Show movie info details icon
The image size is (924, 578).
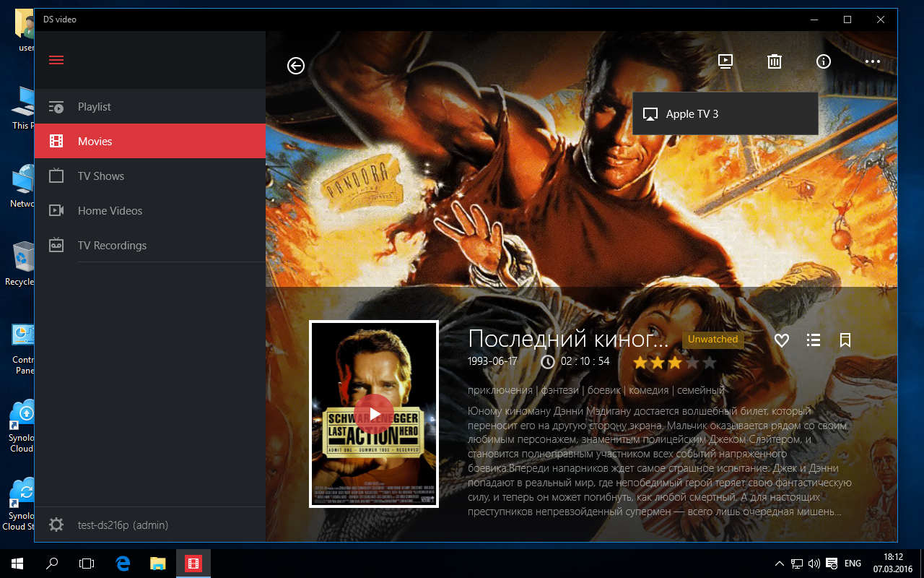tap(824, 61)
